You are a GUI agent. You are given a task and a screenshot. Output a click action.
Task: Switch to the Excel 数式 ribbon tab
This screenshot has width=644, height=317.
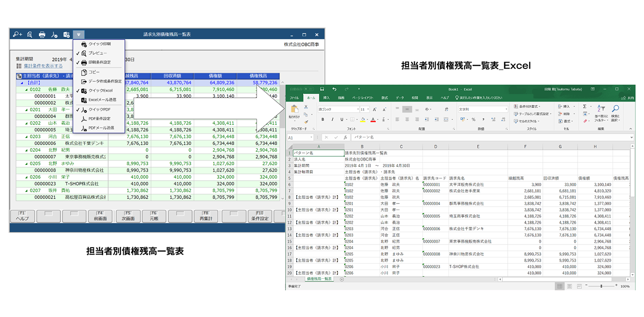tap(385, 98)
